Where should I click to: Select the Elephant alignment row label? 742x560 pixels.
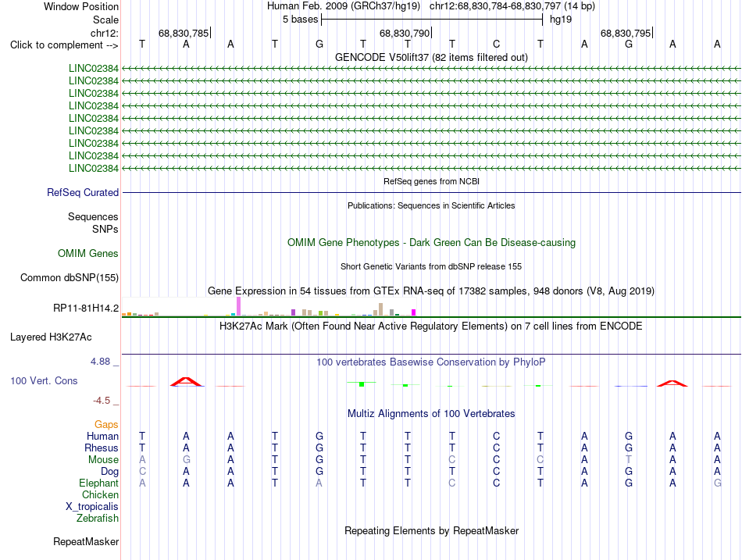98,483
